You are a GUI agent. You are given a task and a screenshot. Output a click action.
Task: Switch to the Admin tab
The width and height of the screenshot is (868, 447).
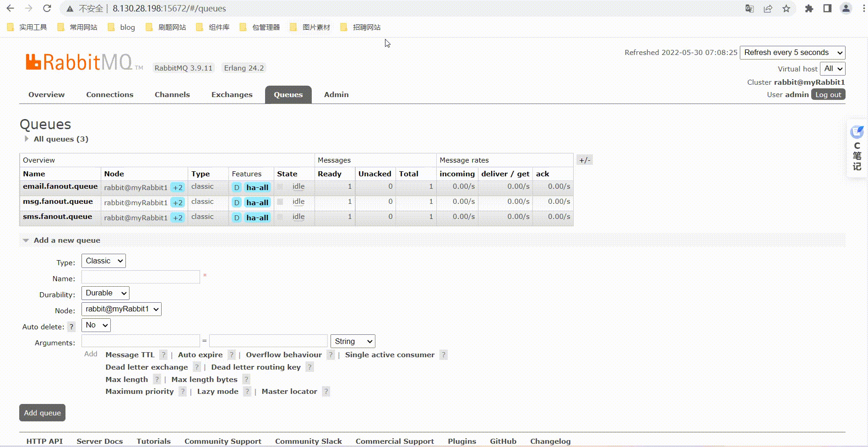click(336, 95)
